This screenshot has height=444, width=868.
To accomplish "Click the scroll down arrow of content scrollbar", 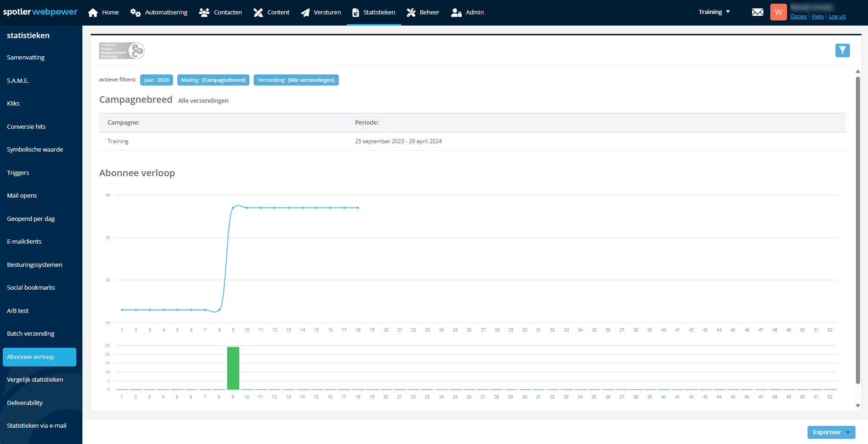I will tap(858, 405).
